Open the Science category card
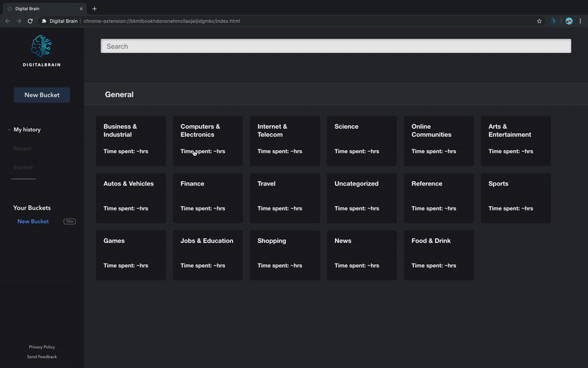The width and height of the screenshot is (588, 368). click(x=362, y=141)
